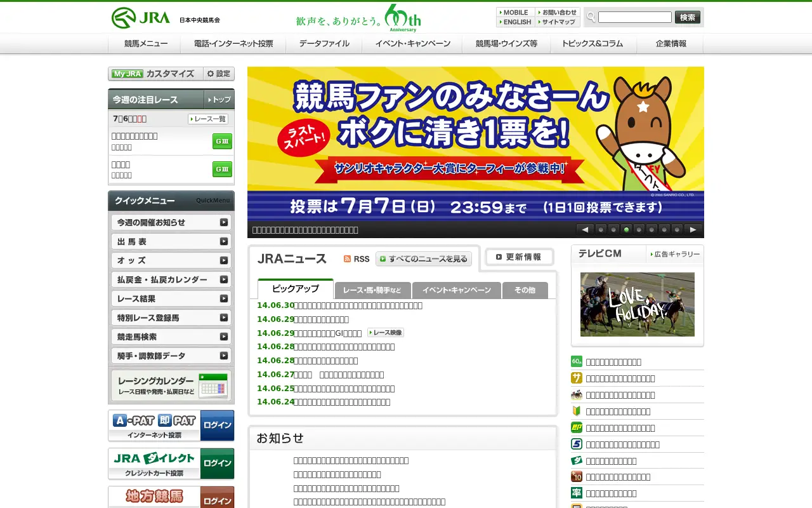Switch to その他 news tab
Viewport: 812px width, 508px height.
(x=525, y=290)
